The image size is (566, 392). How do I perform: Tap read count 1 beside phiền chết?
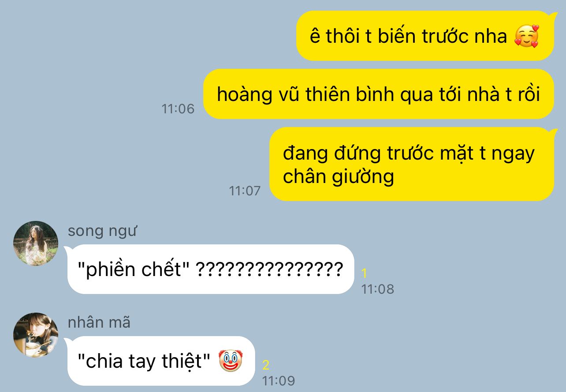(x=364, y=273)
